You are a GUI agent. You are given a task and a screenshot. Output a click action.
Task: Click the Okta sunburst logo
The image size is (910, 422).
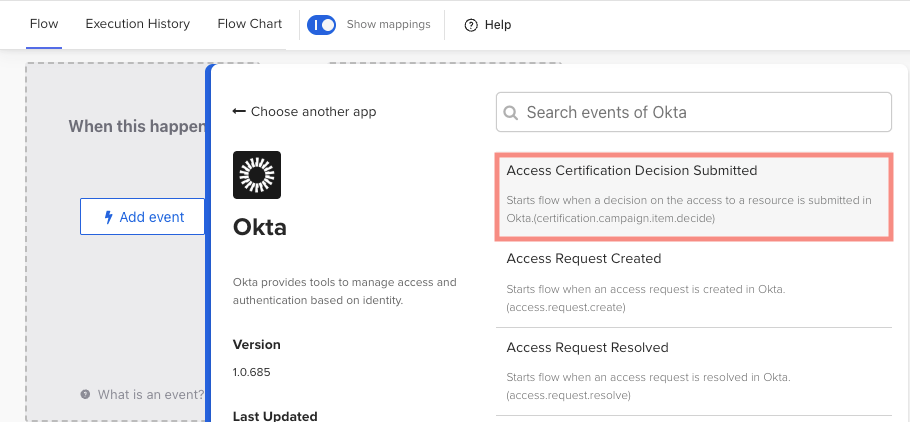(257, 175)
